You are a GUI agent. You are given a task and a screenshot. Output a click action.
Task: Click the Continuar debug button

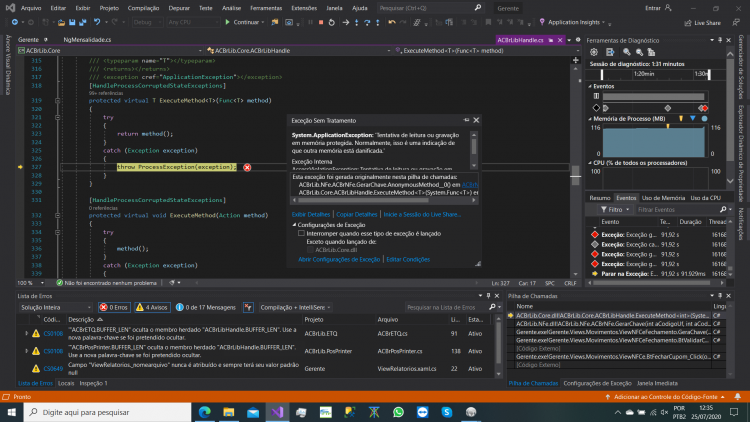coord(244,22)
